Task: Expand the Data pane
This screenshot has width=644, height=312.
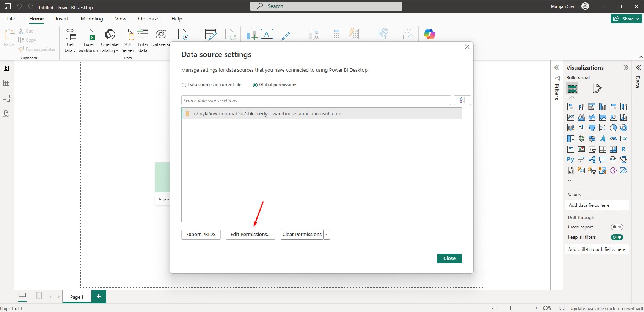Action: coord(638,68)
